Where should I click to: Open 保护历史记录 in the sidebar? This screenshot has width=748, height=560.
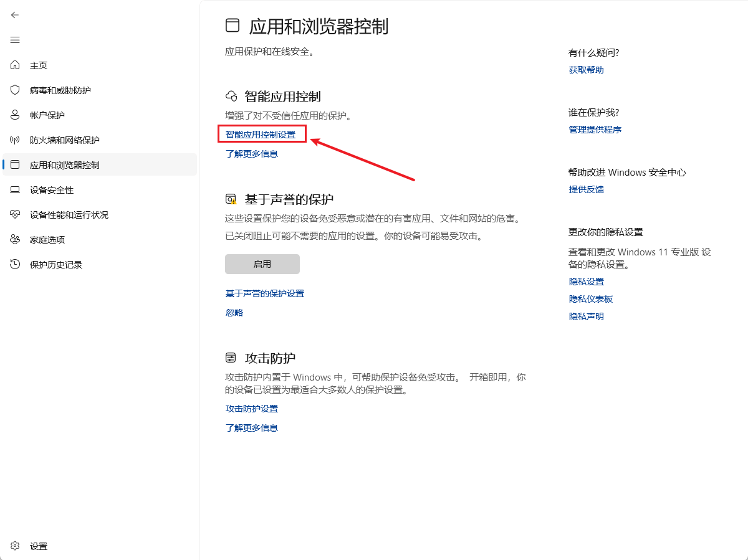click(56, 265)
